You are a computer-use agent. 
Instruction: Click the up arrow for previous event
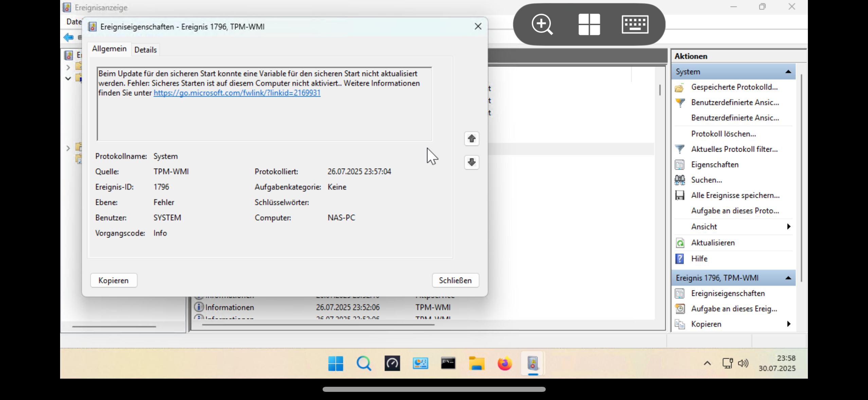point(471,138)
